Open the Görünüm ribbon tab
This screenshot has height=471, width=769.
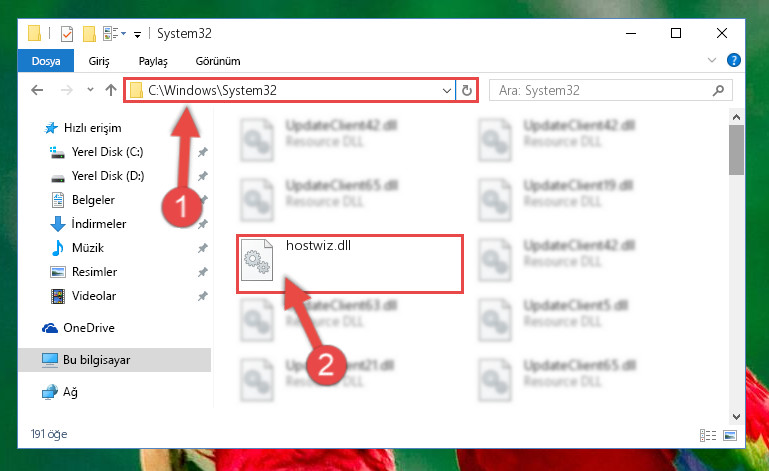click(x=218, y=61)
